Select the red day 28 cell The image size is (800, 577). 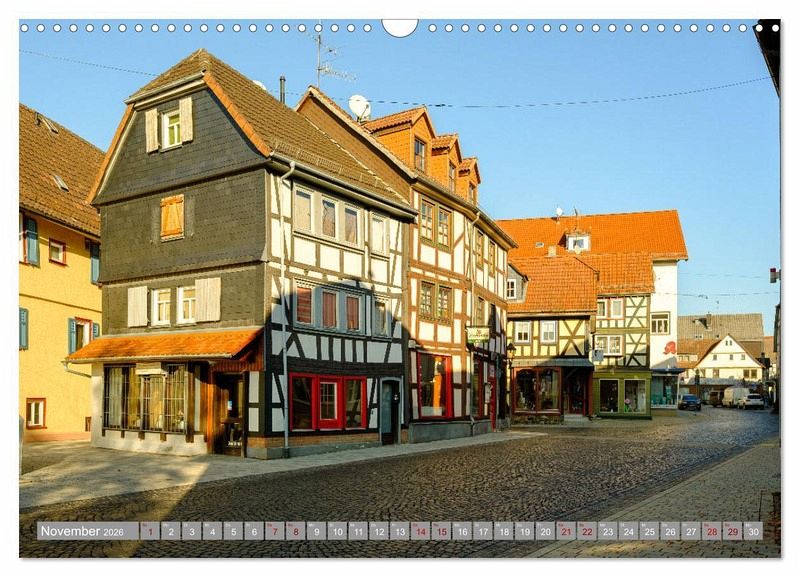[712, 531]
